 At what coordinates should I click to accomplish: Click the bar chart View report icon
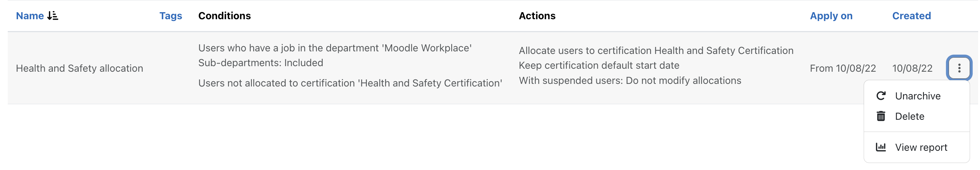point(881,147)
